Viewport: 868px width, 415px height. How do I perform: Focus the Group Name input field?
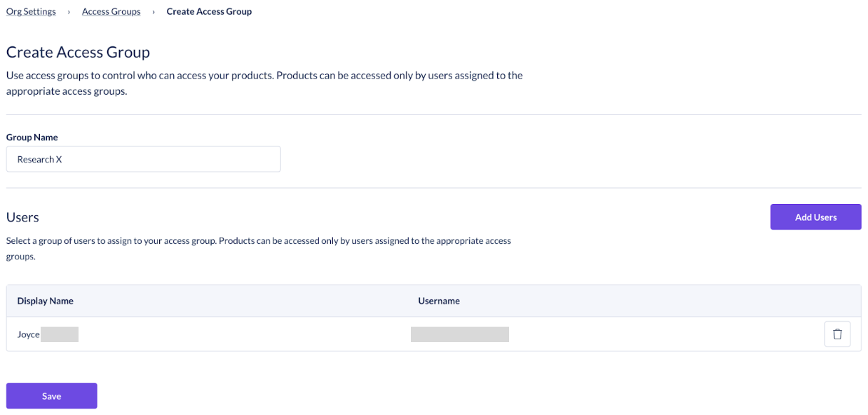pyautogui.click(x=143, y=159)
